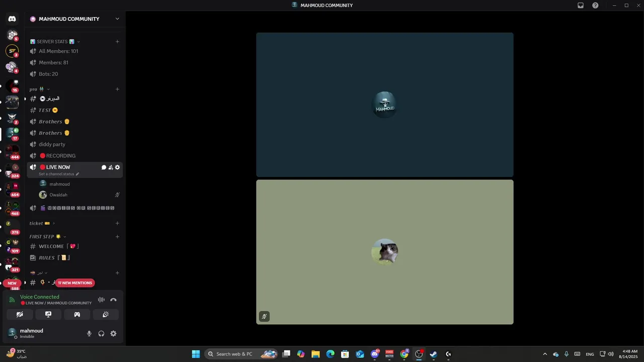644x362 pixels.
Task: Add a channel to ticket category
Action: pyautogui.click(x=117, y=223)
